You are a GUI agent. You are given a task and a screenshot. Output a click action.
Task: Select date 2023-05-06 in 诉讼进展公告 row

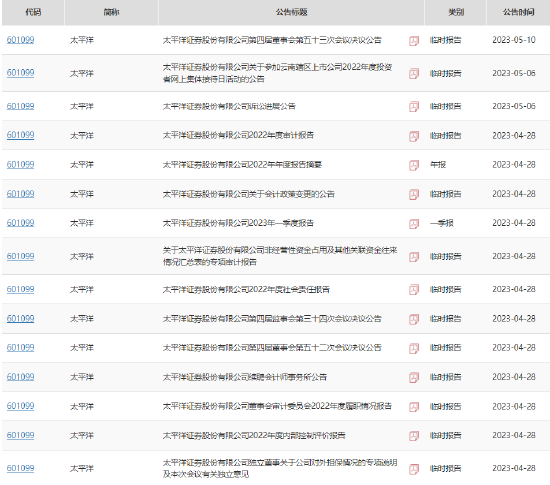pos(514,106)
